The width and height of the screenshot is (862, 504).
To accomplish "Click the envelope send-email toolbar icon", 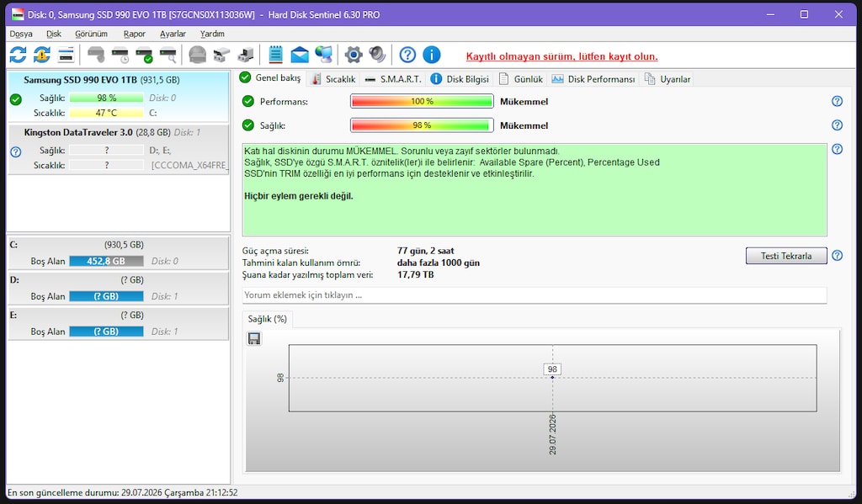I will tap(300, 55).
